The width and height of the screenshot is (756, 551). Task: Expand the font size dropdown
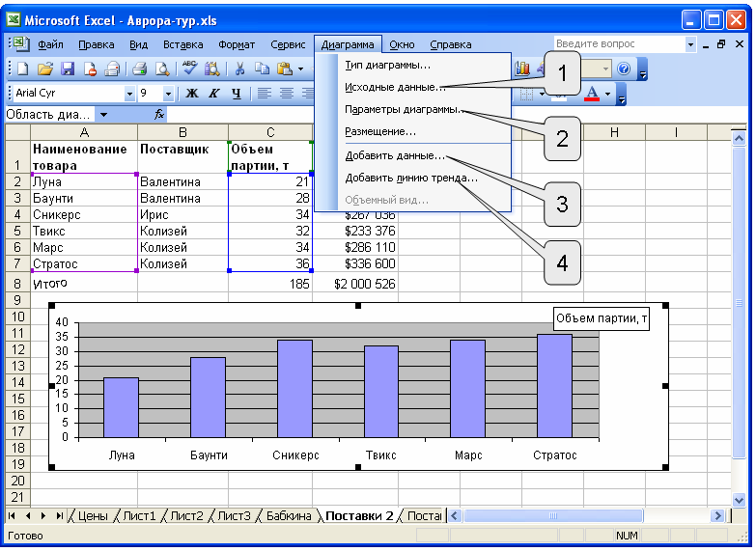click(x=168, y=94)
